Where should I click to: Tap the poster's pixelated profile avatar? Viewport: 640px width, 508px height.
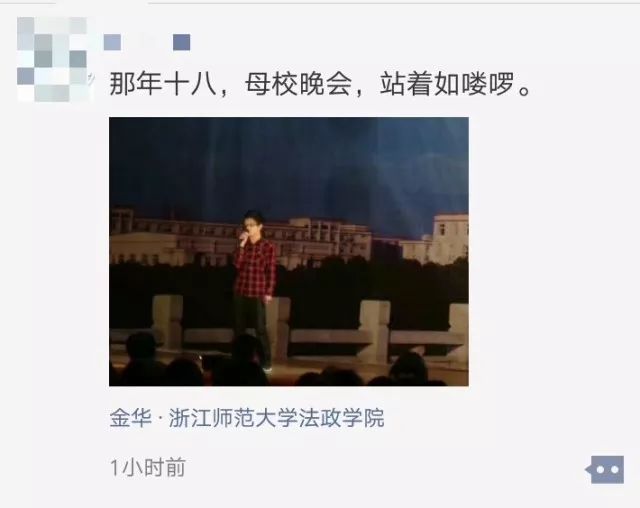(x=53, y=60)
